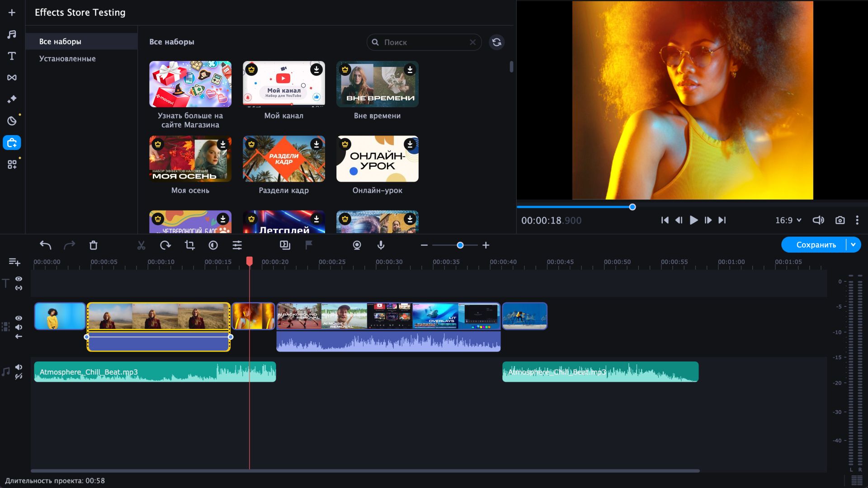Select the Установленные category
The height and width of the screenshot is (488, 868).
[x=67, y=59]
